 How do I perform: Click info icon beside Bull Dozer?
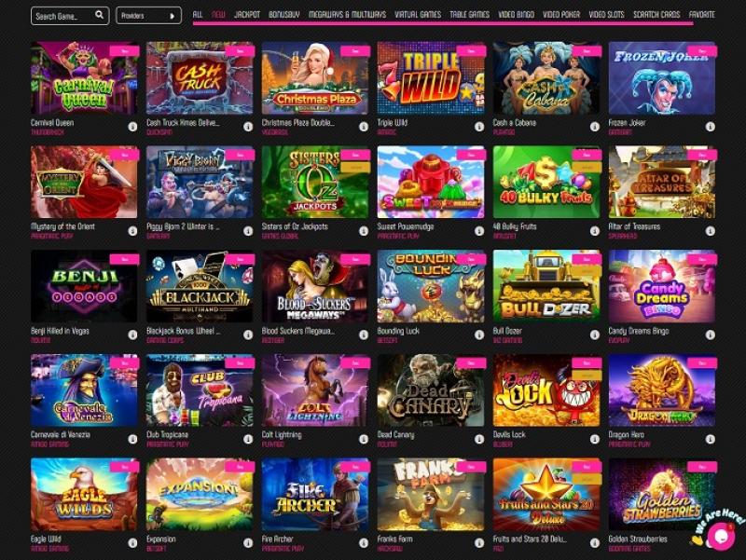click(x=595, y=335)
